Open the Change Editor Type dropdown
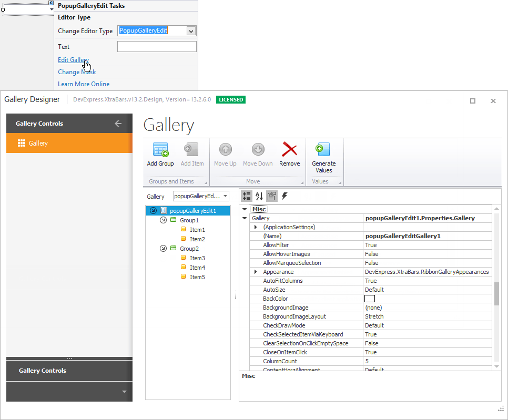 (x=191, y=31)
